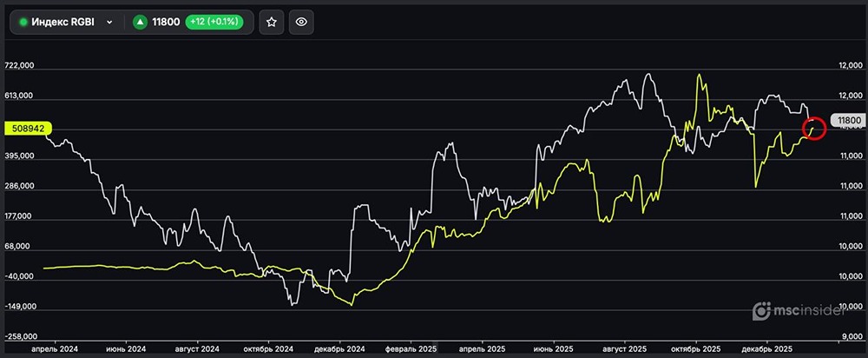This screenshot has height=358, width=868.
Task: Click the 11800 value in the header
Action: click(x=166, y=23)
